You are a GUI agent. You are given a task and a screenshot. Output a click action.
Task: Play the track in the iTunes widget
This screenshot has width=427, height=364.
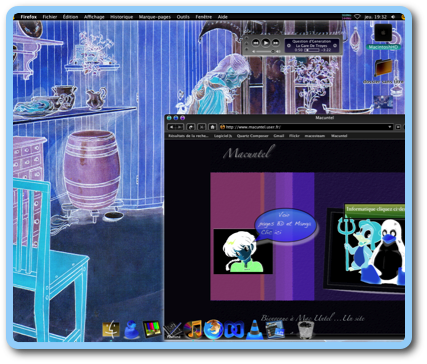tap(266, 43)
